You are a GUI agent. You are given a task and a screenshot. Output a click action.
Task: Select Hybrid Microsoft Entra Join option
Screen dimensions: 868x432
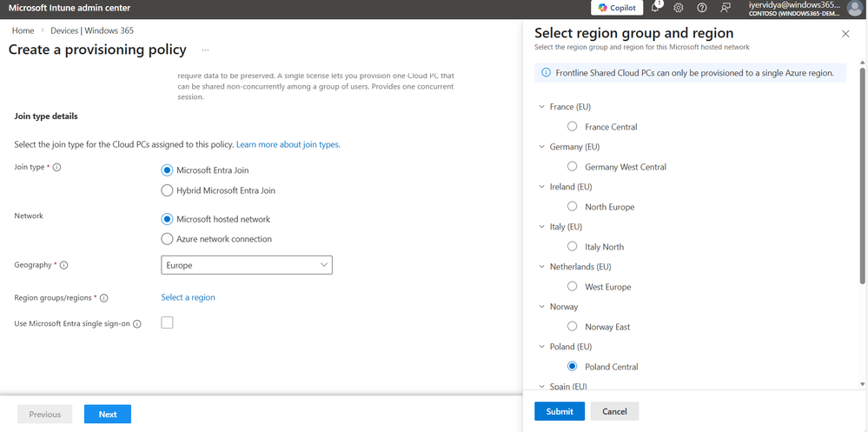click(168, 189)
